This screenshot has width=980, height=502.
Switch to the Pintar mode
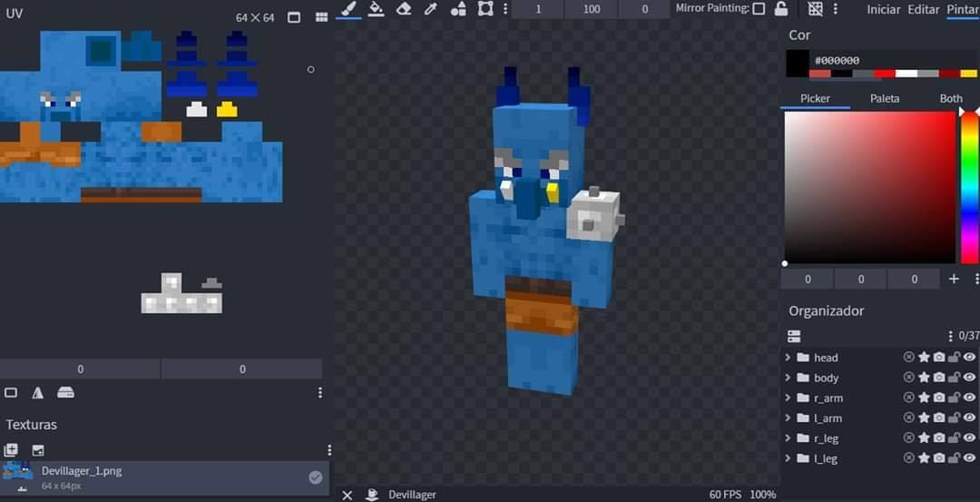(x=962, y=9)
